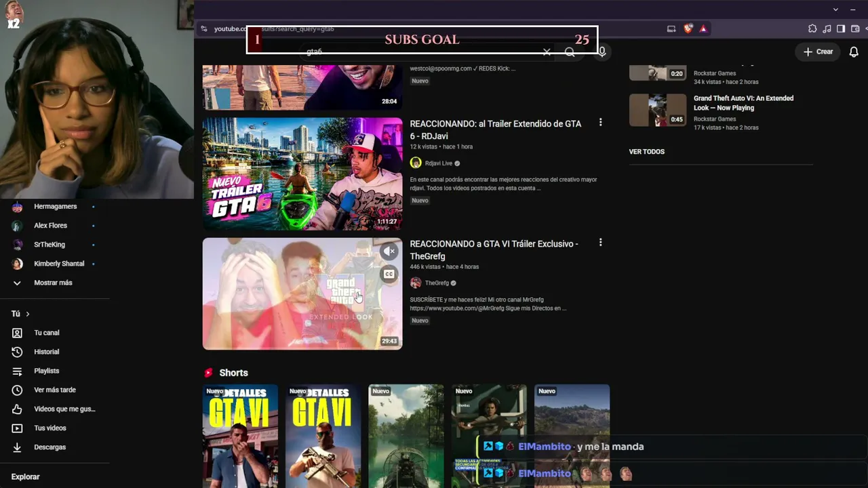
Task: Click the VER TODOS link
Action: pyautogui.click(x=647, y=152)
